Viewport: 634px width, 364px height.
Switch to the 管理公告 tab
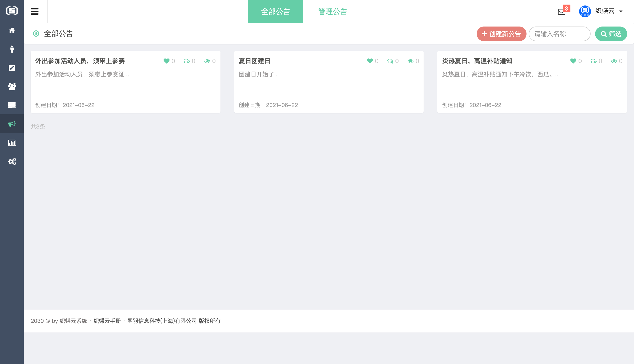[333, 11]
